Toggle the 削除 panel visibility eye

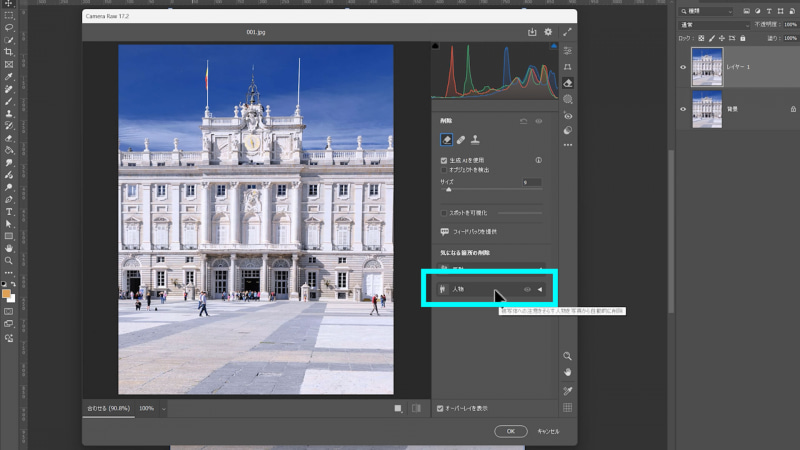[x=539, y=121]
